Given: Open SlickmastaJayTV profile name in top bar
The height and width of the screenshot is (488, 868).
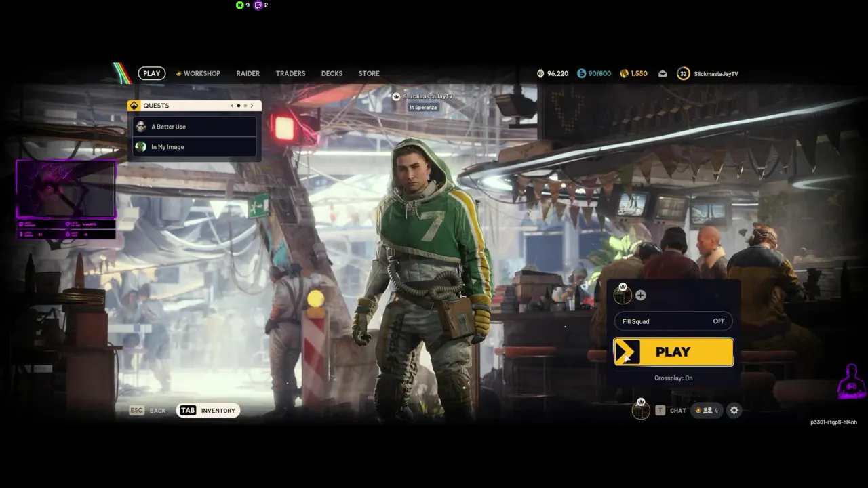Looking at the screenshot, I should point(716,73).
